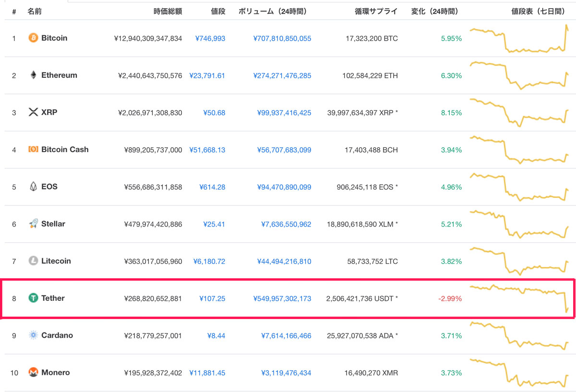Screen dimensions: 576x392
Task: Select Cardano supply 25,927,070,538 ADA
Action: point(361,336)
